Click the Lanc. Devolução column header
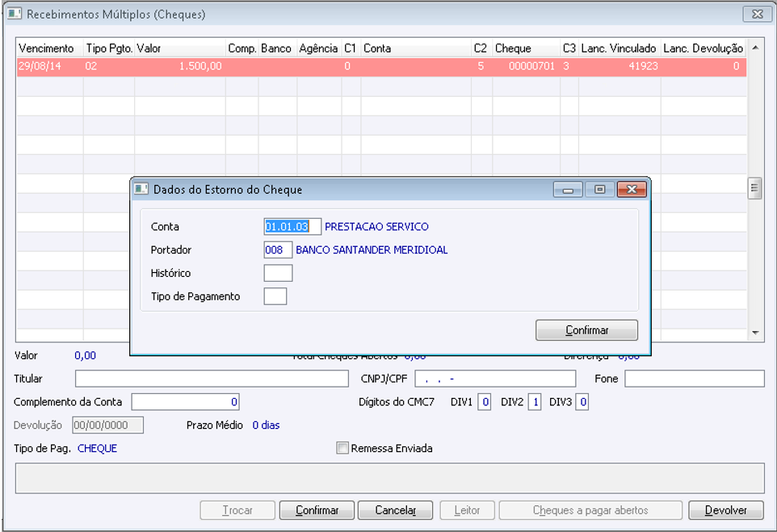Viewport: 777px width, 532px height. pyautogui.click(x=703, y=48)
